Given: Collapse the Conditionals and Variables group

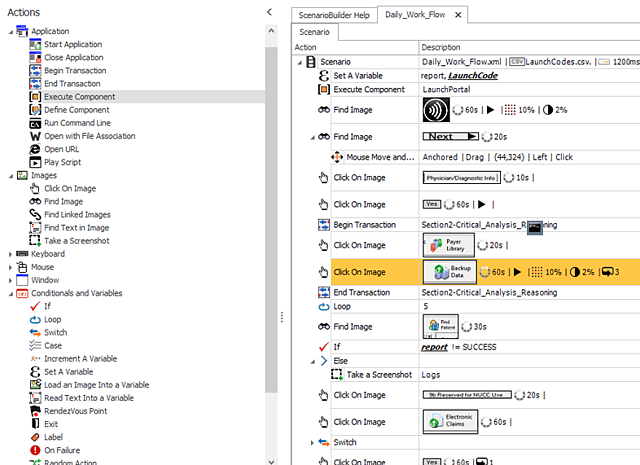Looking at the screenshot, I should [x=11, y=294].
